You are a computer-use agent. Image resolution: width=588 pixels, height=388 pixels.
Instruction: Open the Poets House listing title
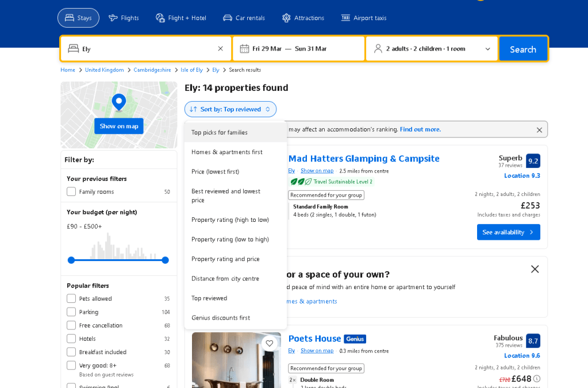(x=314, y=339)
